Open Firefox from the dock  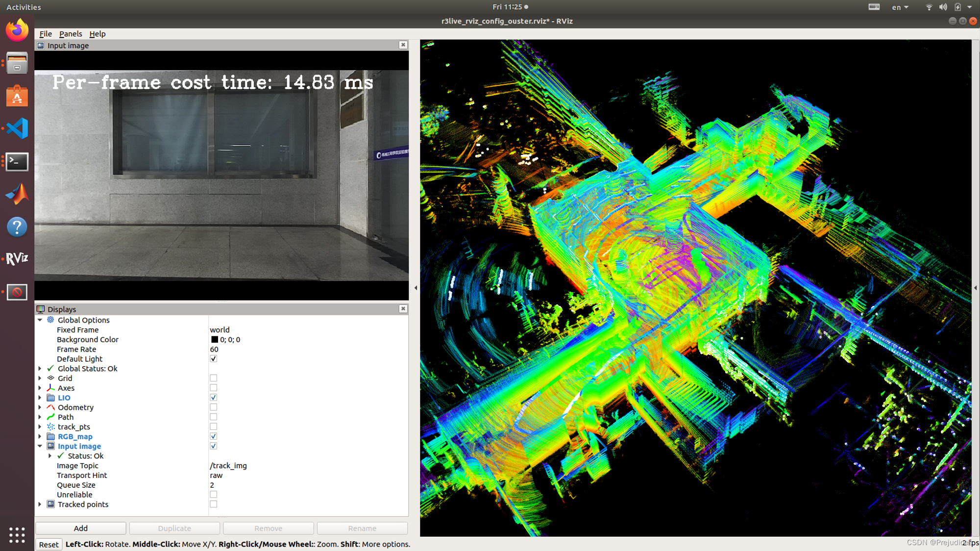tap(17, 30)
